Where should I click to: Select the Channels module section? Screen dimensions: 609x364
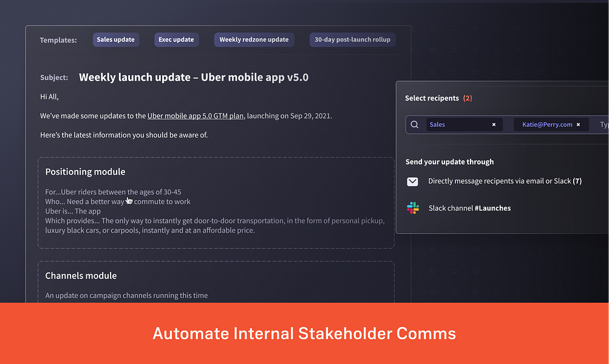point(81,275)
